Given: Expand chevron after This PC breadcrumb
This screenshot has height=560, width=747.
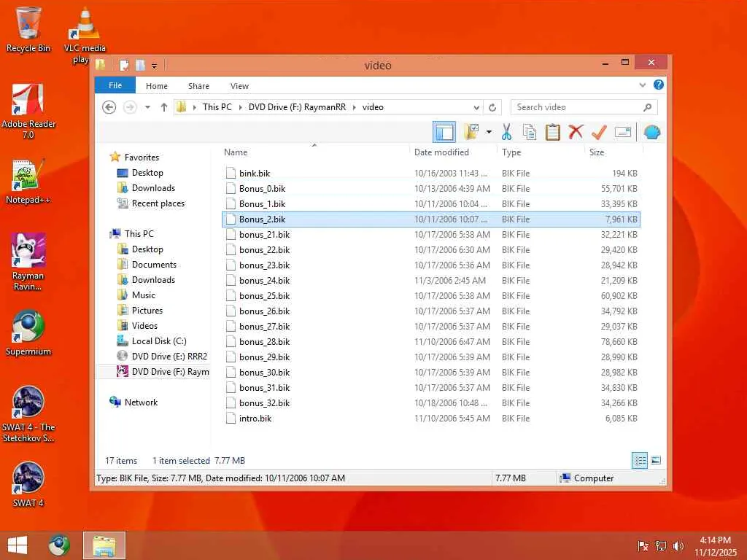Looking at the screenshot, I should click(x=240, y=107).
